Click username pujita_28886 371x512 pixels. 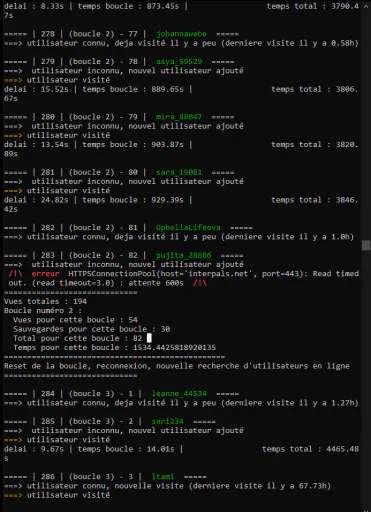pyautogui.click(x=183, y=255)
